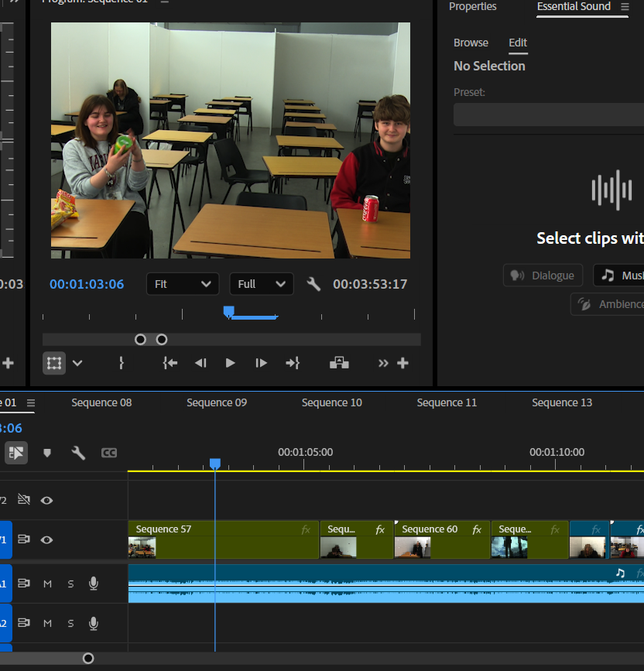
Task: Mute audio track A1
Action: click(x=47, y=584)
